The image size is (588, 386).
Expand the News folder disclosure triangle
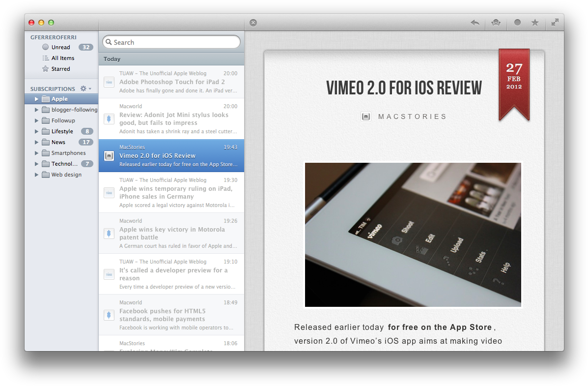(x=36, y=142)
